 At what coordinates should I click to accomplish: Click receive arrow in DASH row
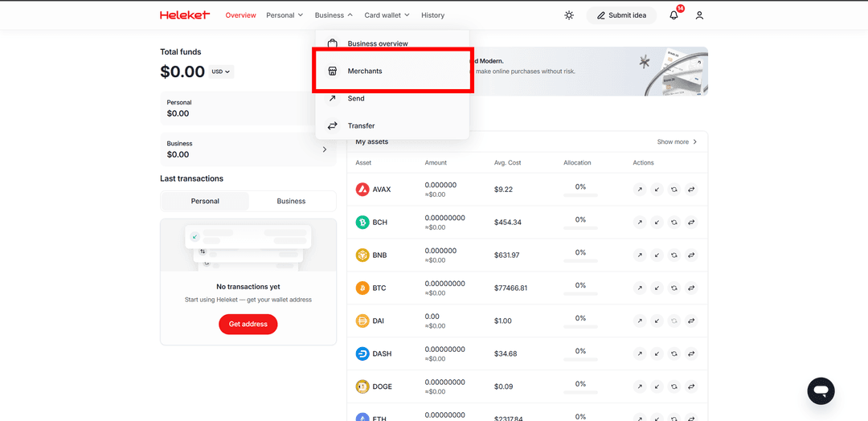click(x=657, y=354)
